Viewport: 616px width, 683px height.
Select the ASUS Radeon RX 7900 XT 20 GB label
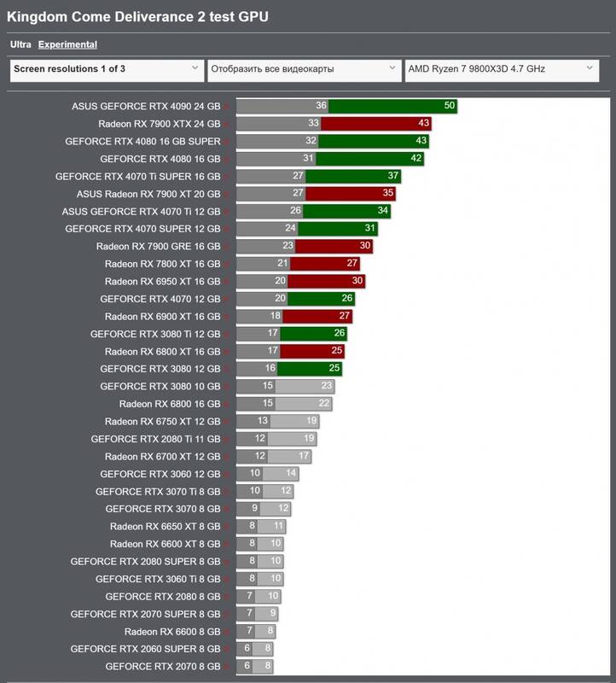click(x=148, y=194)
